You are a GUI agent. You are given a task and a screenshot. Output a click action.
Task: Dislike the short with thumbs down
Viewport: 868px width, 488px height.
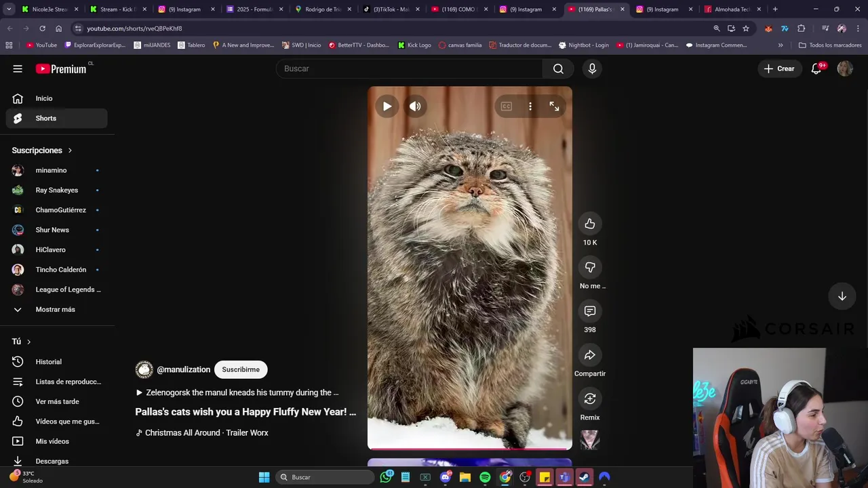(x=590, y=267)
